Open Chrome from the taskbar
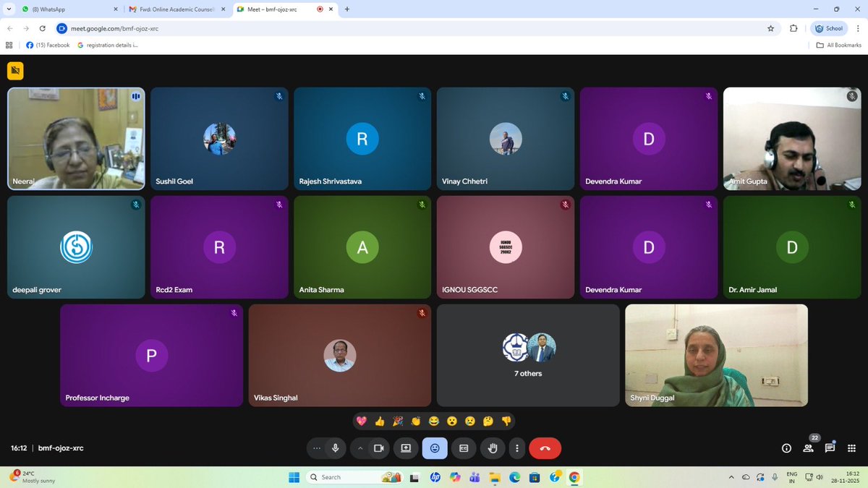868x488 pixels. (574, 477)
